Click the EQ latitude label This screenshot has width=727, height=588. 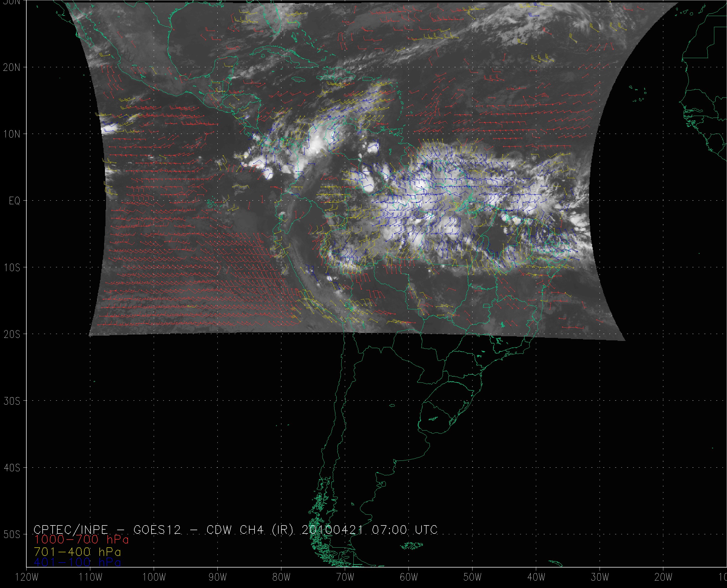(x=15, y=201)
